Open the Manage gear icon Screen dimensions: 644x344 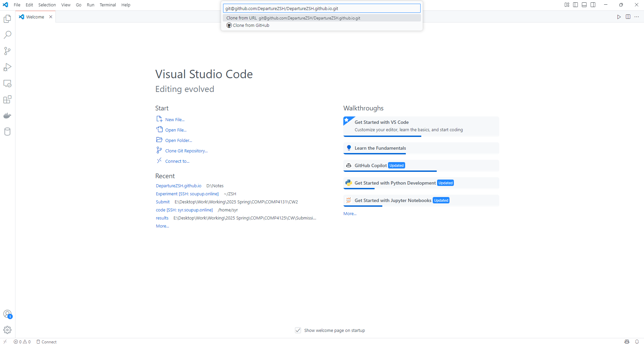7,330
